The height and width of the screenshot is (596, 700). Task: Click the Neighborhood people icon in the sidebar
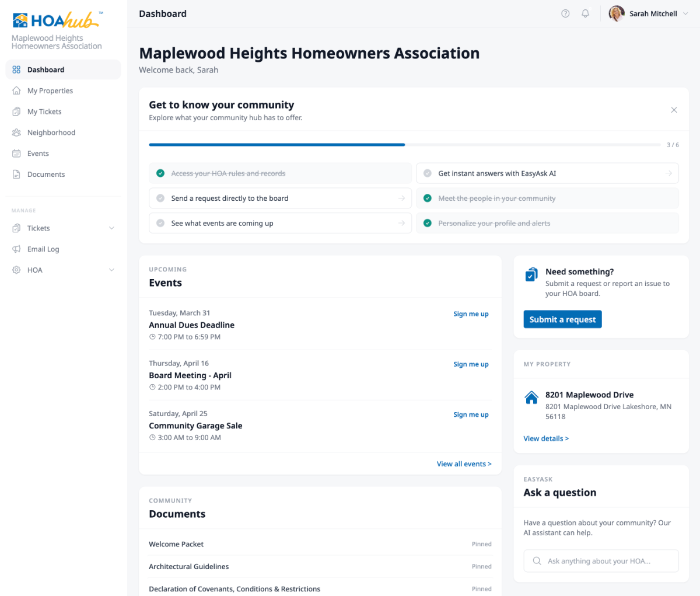coord(16,133)
